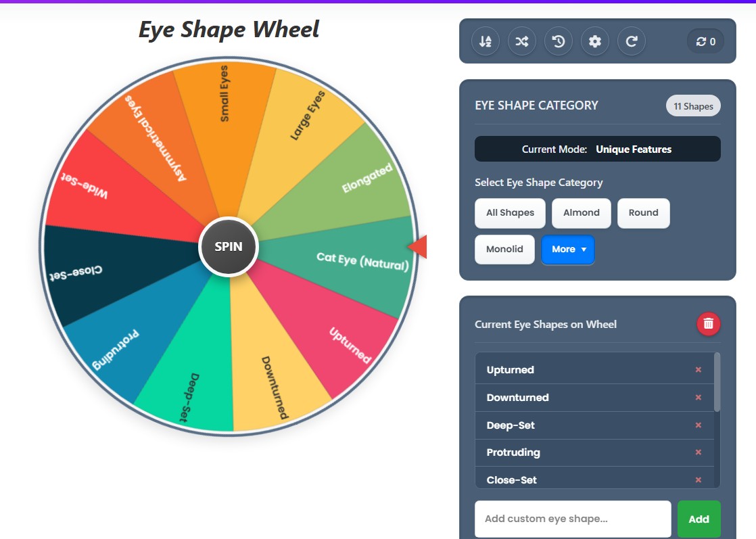
Task: Select the Round category
Action: (x=643, y=212)
